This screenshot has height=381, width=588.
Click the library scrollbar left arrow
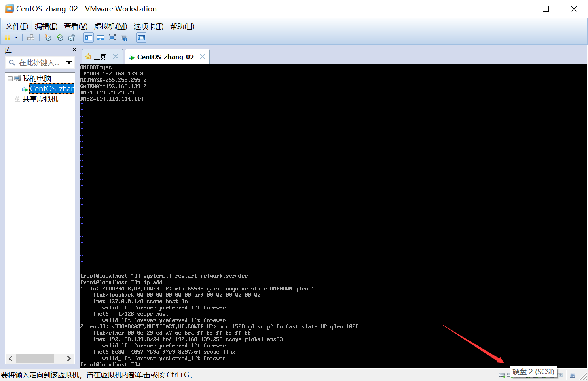(11, 358)
